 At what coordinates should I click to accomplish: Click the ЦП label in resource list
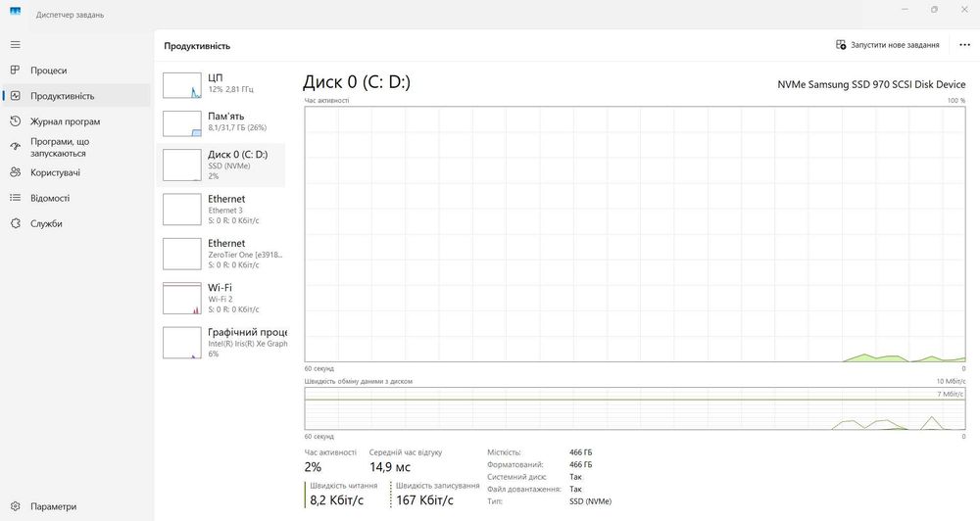[x=215, y=78]
